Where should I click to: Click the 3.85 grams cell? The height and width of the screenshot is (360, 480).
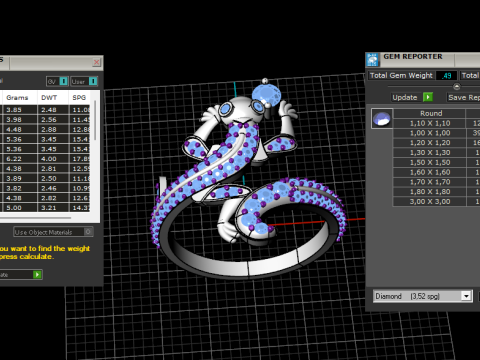pyautogui.click(x=20, y=110)
